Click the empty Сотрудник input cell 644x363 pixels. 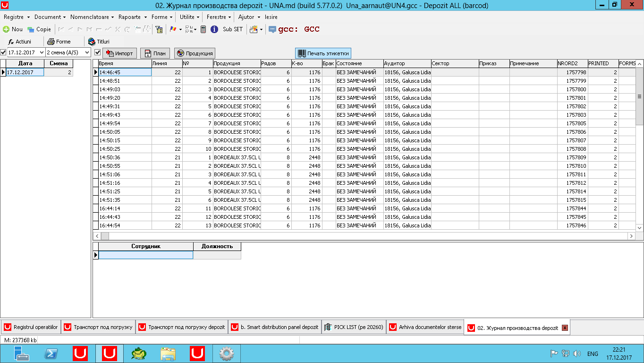pos(146,255)
